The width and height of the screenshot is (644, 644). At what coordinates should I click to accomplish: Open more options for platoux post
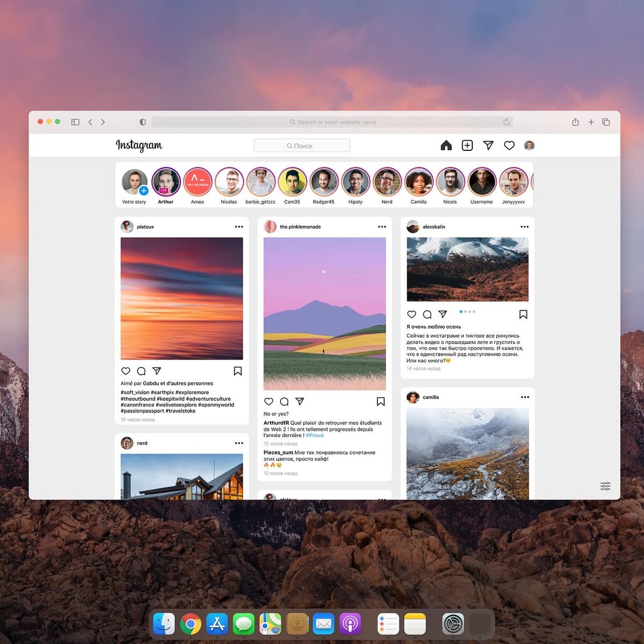239,226
